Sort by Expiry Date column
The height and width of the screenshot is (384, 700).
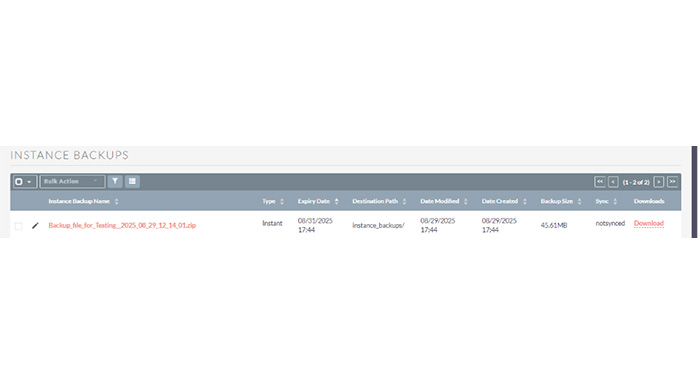point(318,201)
